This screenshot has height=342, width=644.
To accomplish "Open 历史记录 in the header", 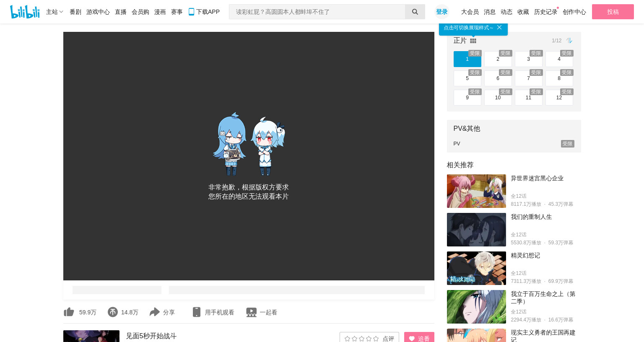I will click(x=546, y=12).
